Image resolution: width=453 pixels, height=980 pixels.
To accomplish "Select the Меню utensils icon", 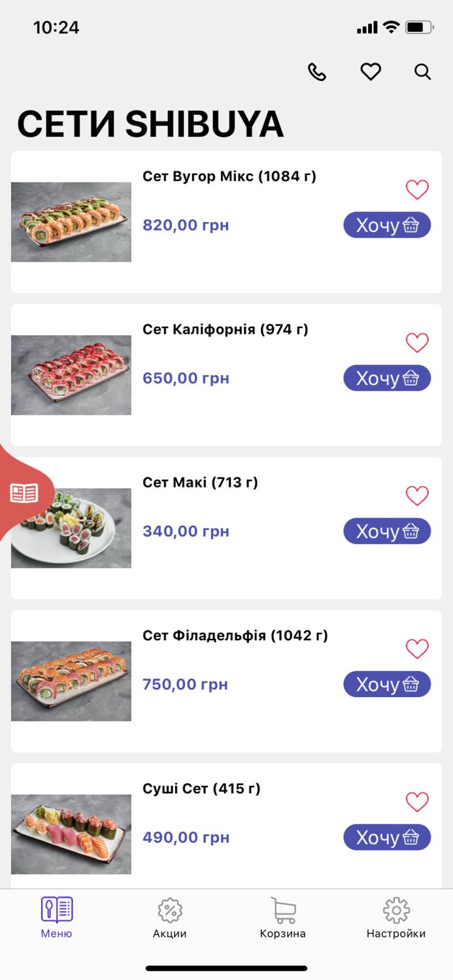I will (56, 906).
